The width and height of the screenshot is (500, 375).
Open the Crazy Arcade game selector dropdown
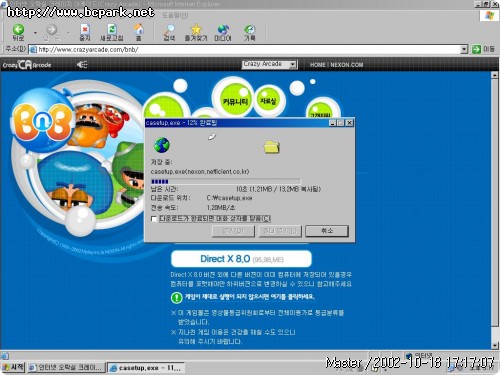point(269,64)
